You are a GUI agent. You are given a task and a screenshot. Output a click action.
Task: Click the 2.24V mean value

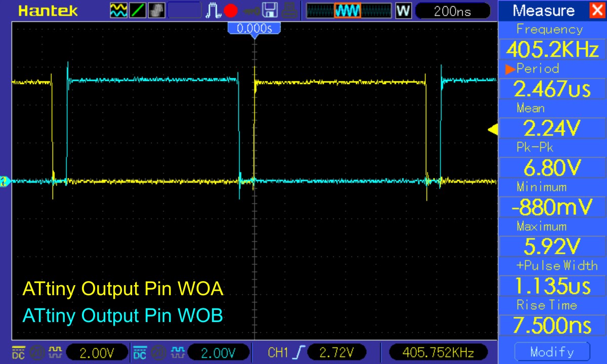coord(552,128)
